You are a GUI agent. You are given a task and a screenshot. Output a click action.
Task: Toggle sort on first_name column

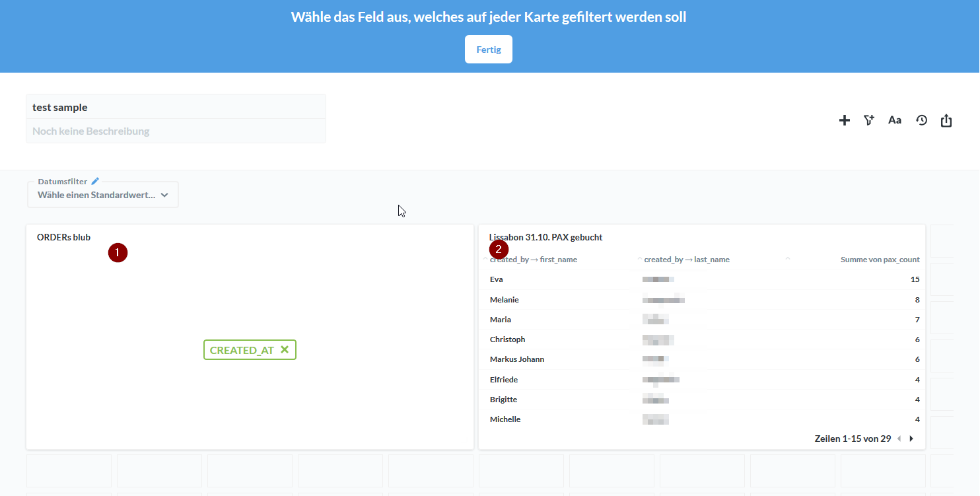(x=534, y=259)
